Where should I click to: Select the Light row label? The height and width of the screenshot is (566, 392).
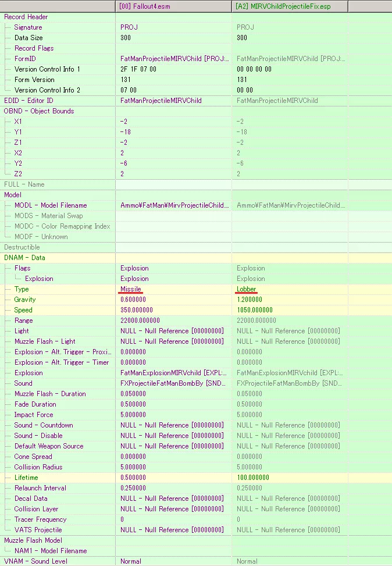(22, 331)
